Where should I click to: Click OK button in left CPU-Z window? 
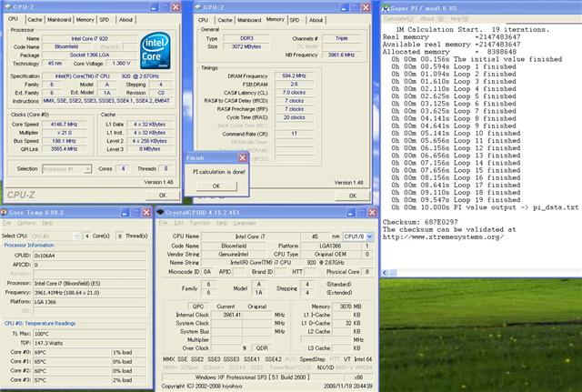[163, 195]
